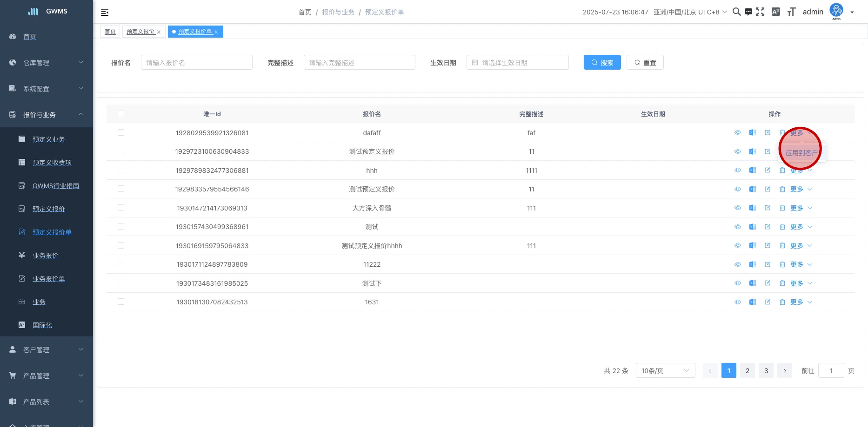Expand the timezone 亚洲/中国/北京 UTC+8 dropdown
Viewport: 868px width, 427px height.
pyautogui.click(x=690, y=12)
